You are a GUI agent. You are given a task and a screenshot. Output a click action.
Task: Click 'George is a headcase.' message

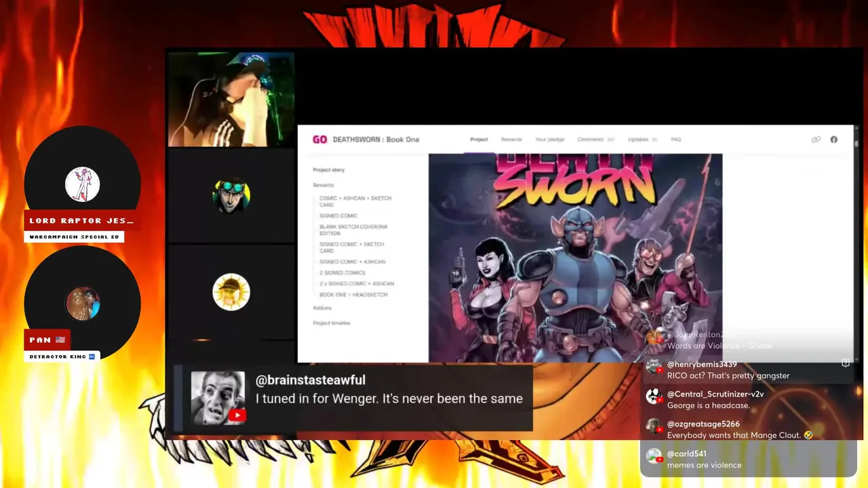[709, 405]
